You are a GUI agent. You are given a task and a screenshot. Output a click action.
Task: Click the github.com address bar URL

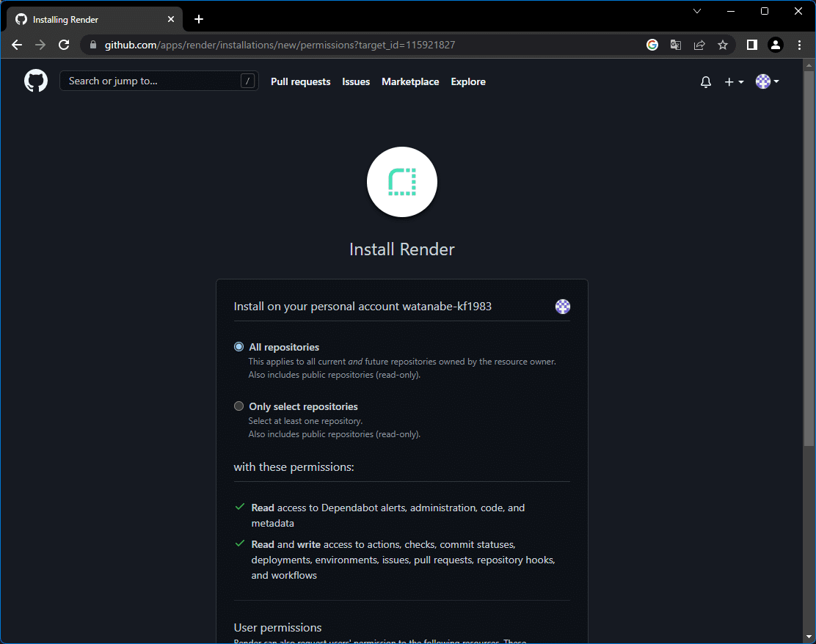tap(280, 45)
